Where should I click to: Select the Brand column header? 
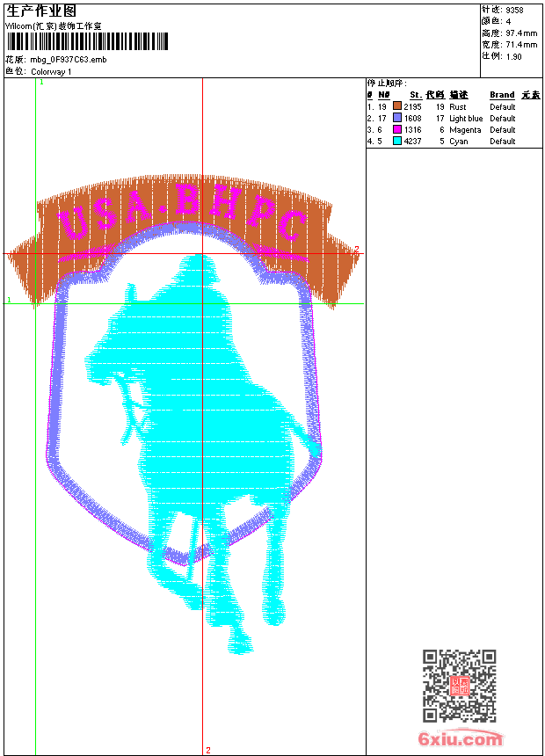(502, 95)
